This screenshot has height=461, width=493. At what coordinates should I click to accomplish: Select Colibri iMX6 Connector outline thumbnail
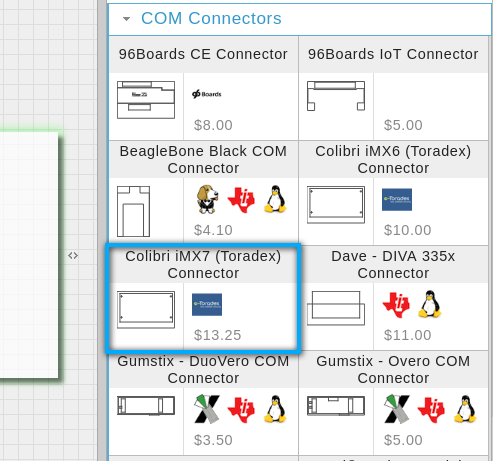(x=336, y=205)
